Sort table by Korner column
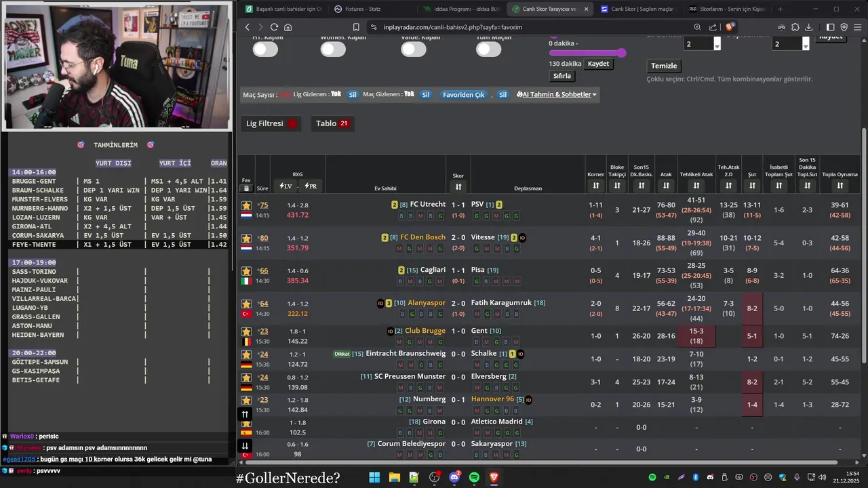This screenshot has width=868, height=488. click(595, 185)
